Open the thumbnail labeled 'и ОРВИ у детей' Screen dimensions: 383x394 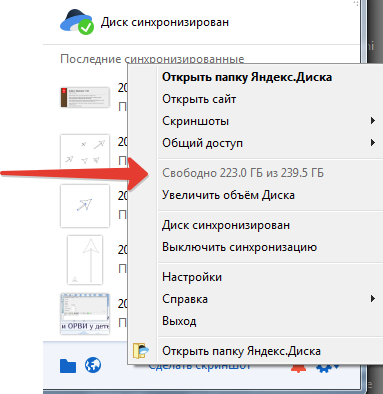pyautogui.click(x=85, y=314)
